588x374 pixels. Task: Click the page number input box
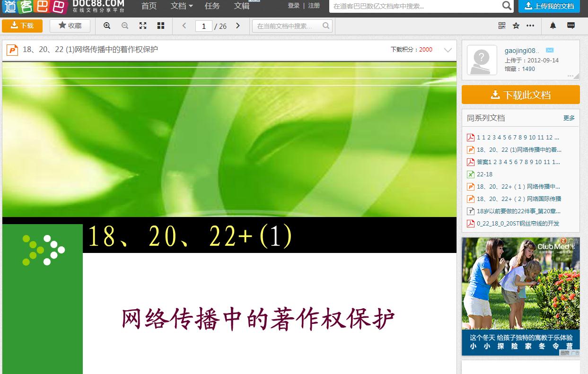[204, 26]
